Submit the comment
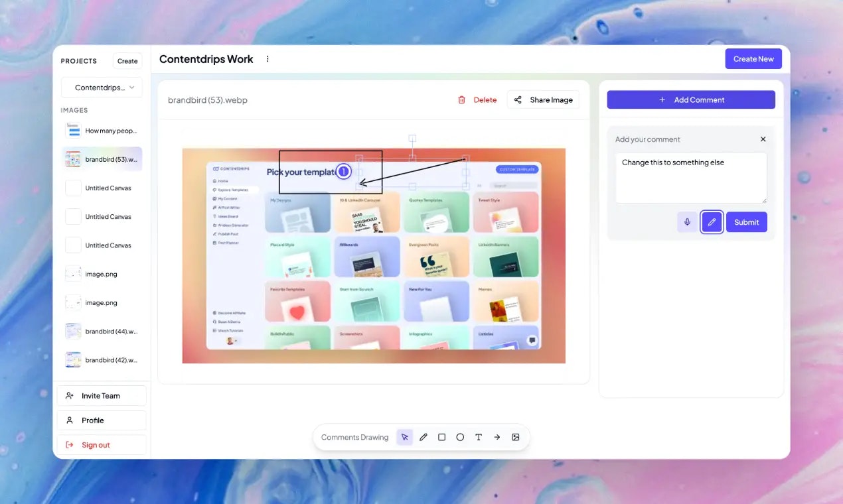Image resolution: width=843 pixels, height=504 pixels. coord(746,222)
